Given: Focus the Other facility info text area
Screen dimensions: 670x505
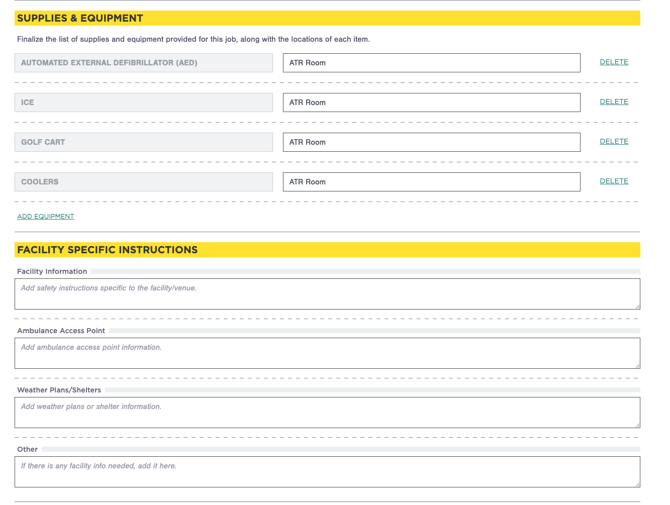Looking at the screenshot, I should click(326, 471).
